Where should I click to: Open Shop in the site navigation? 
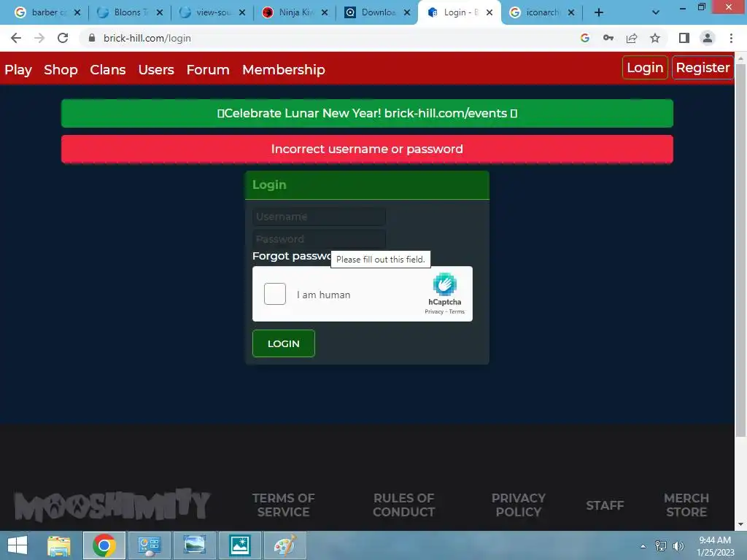click(61, 69)
